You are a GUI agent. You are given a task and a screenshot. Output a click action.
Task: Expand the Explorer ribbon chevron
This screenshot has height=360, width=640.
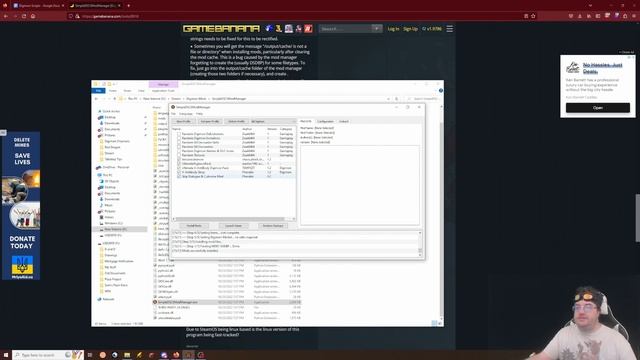click(x=437, y=91)
